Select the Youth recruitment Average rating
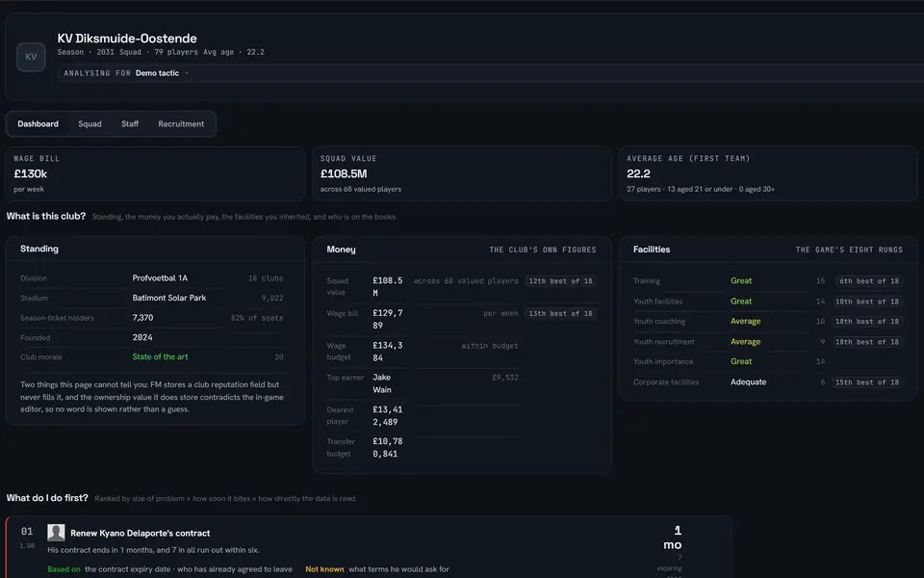 coord(745,342)
